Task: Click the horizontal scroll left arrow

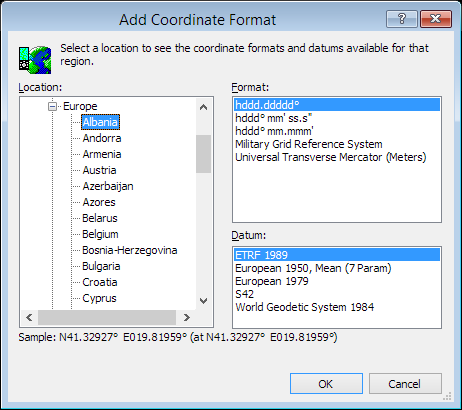Action: point(29,317)
